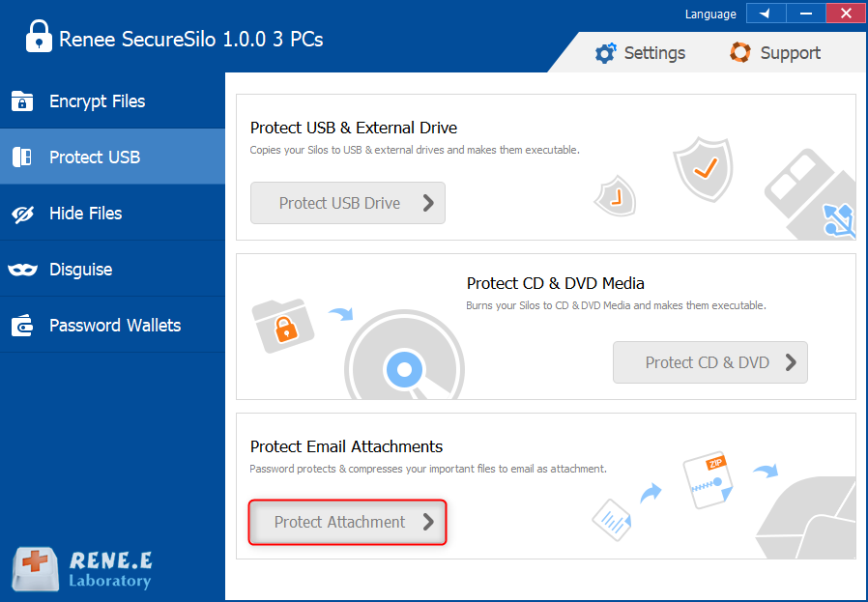Click the Hide Files crossed-eye icon
Screen dimensions: 868x602
coord(22,214)
